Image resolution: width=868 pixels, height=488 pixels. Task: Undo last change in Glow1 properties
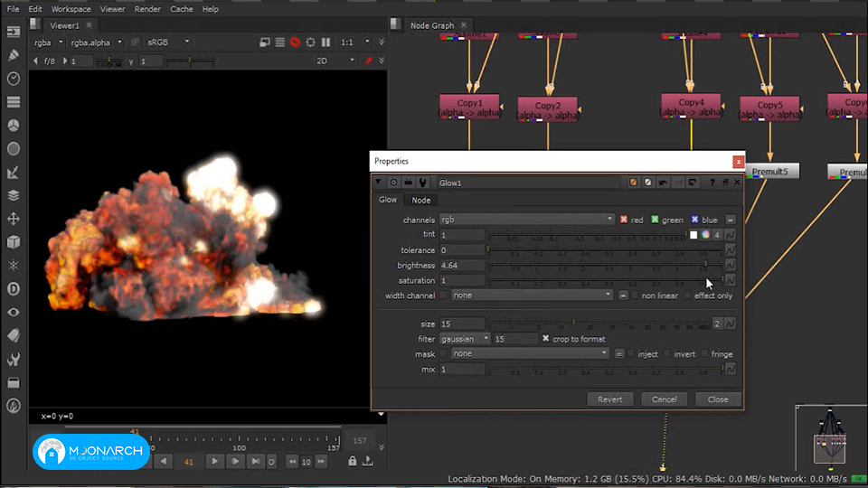663,182
